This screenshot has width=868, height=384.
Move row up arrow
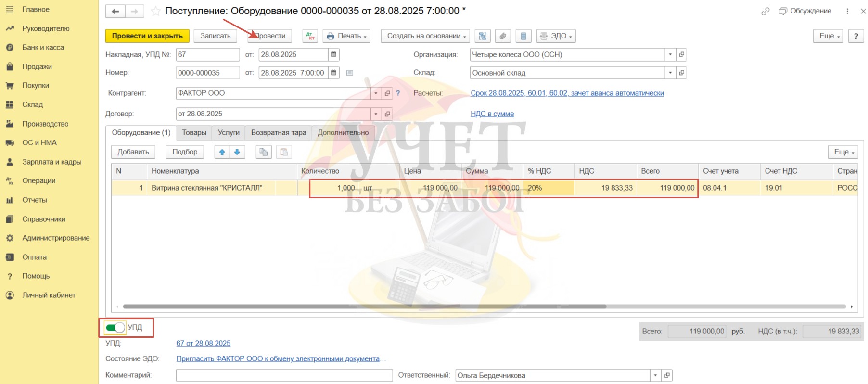222,152
